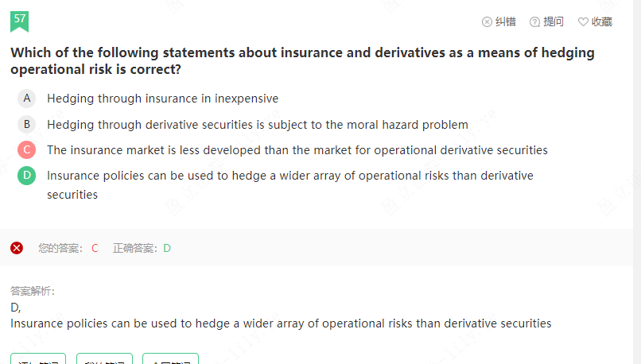Choose the answer text mentioning moral hazard problem
The image size is (641, 364).
pyautogui.click(x=257, y=124)
